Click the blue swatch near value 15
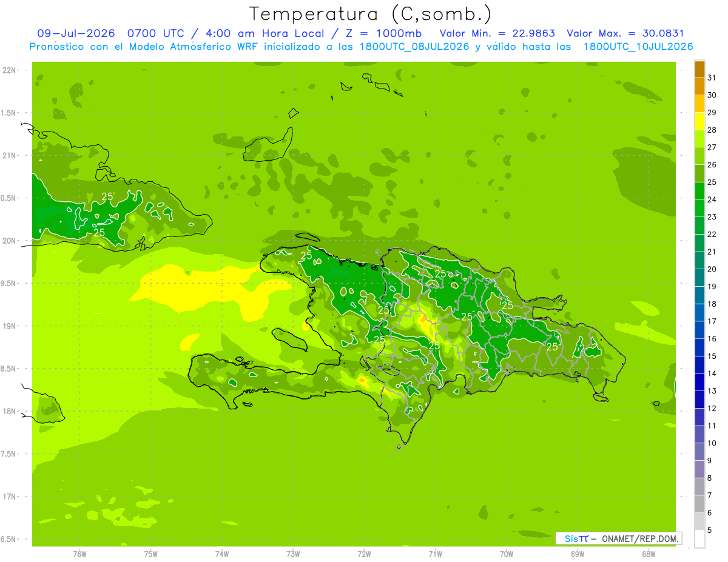728x562 pixels. click(699, 347)
